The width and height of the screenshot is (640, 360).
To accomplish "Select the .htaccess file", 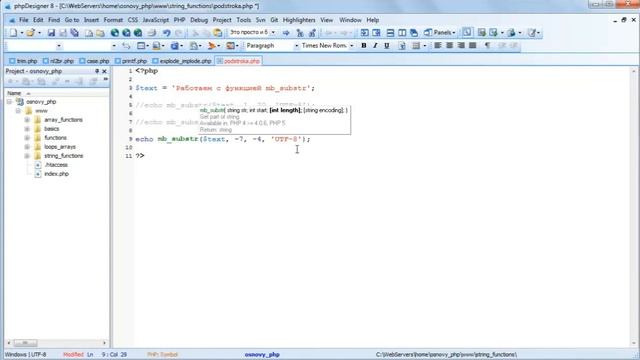I will (56, 165).
